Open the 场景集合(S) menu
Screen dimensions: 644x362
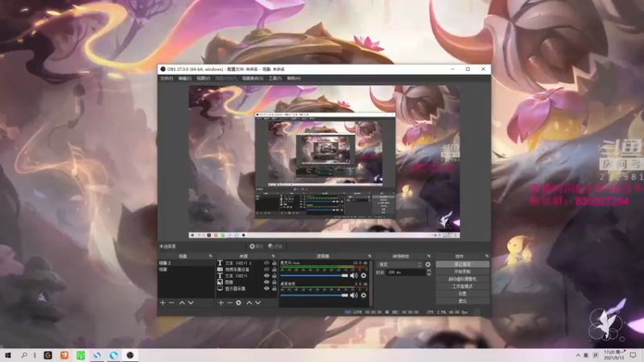[x=253, y=78]
